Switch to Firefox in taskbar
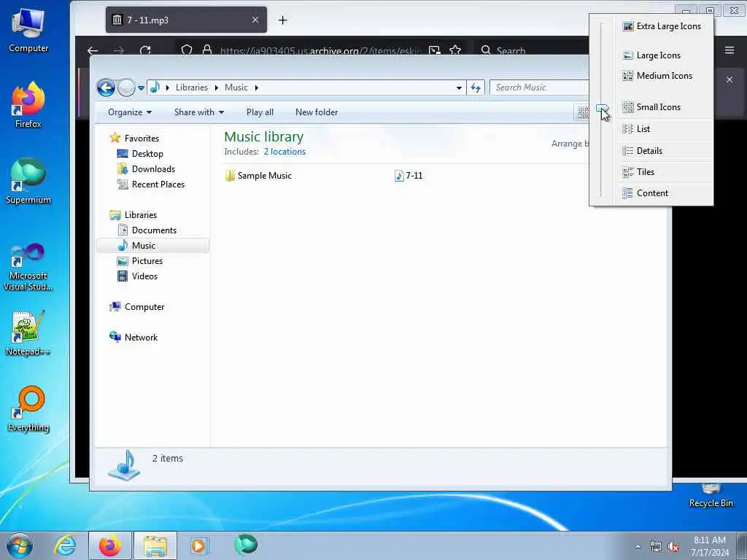Screen dimensions: 747x560 tap(110, 545)
